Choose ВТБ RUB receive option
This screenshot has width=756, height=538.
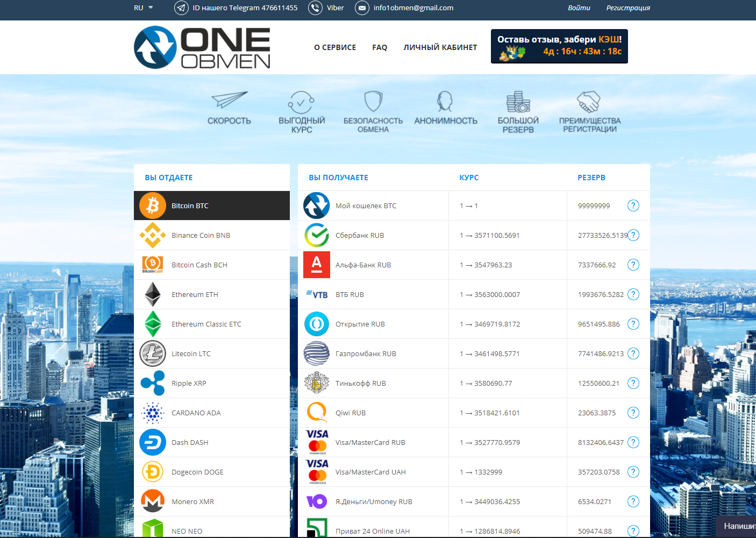tap(373, 294)
